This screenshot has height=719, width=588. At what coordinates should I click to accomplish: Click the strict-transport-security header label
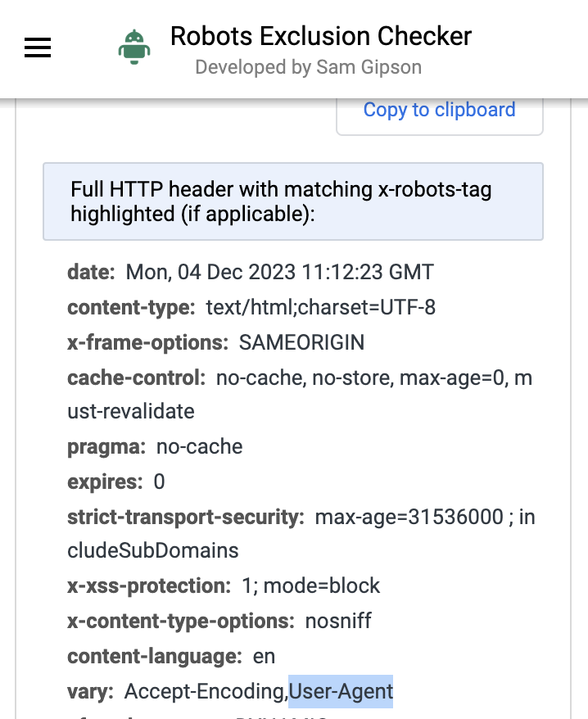[x=186, y=518]
